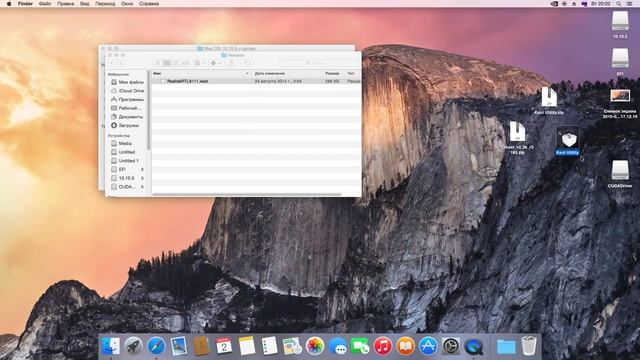Click the Finder share button

(x=231, y=63)
